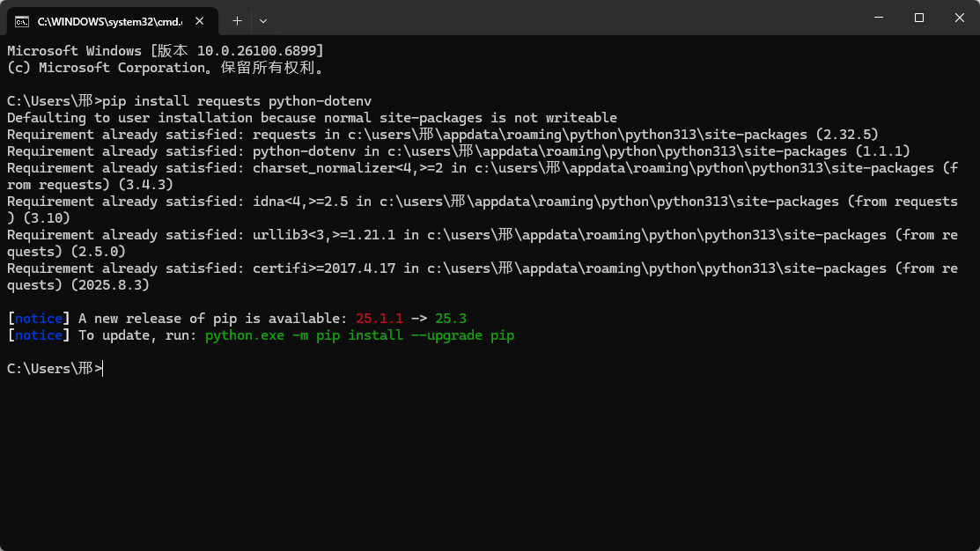The image size is (980, 551).
Task: Expand the new tab profile dropdown
Action: click(x=263, y=20)
